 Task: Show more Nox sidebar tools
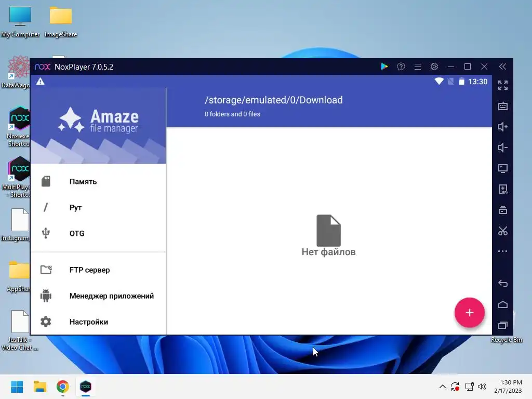point(502,251)
